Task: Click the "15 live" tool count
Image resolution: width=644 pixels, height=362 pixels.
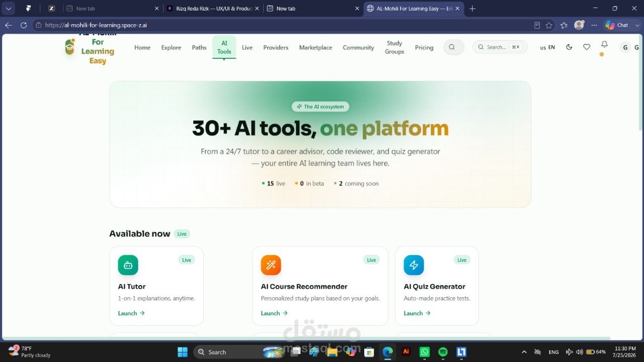Action: [x=274, y=184]
